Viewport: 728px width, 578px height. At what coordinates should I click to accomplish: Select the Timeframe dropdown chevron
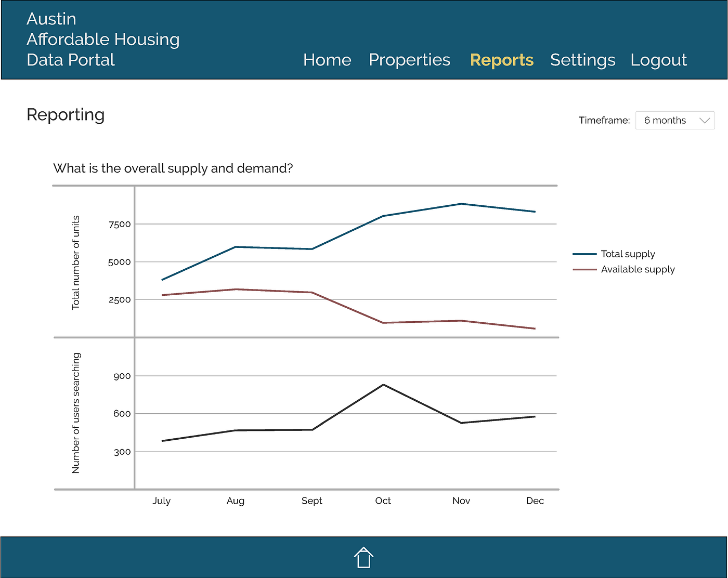coord(704,120)
